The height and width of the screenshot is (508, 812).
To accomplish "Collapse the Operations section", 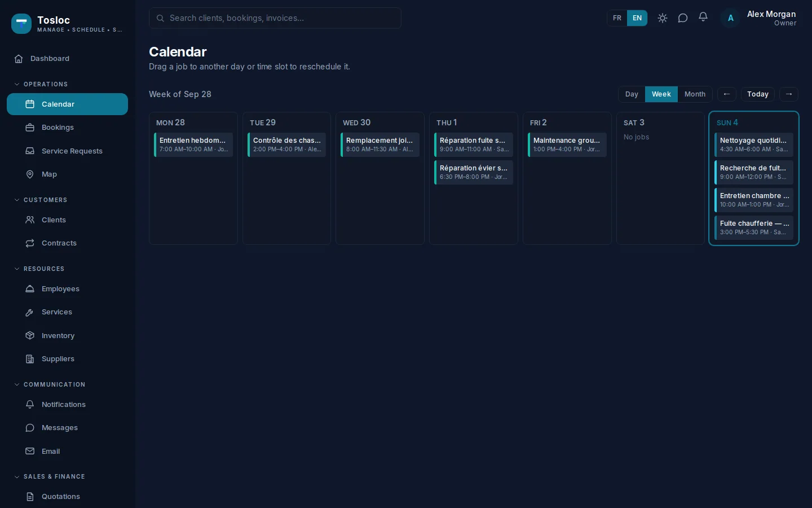I will click(x=41, y=85).
